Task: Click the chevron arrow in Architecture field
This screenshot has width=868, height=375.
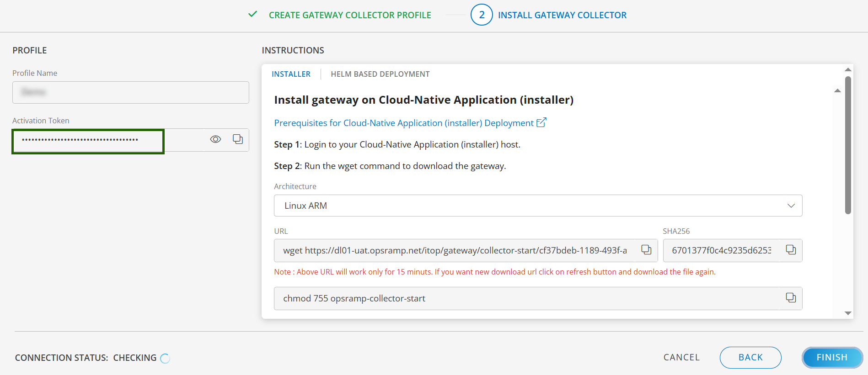Action: click(791, 206)
